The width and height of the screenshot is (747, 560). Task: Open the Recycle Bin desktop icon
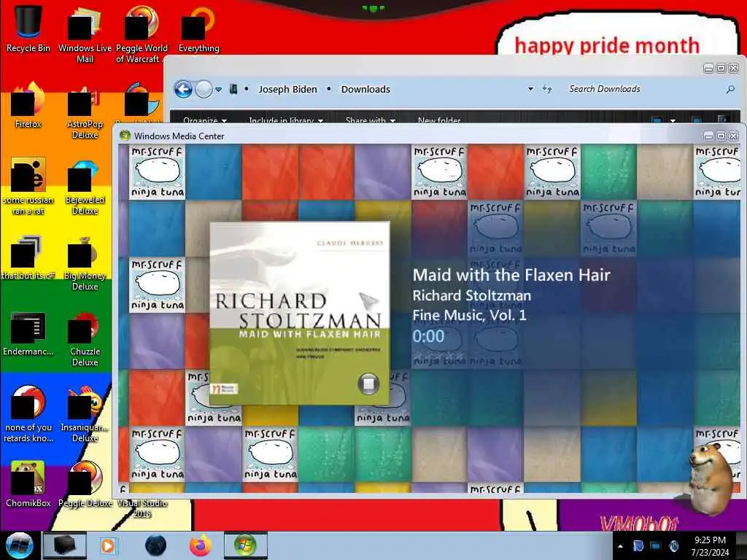click(x=28, y=28)
